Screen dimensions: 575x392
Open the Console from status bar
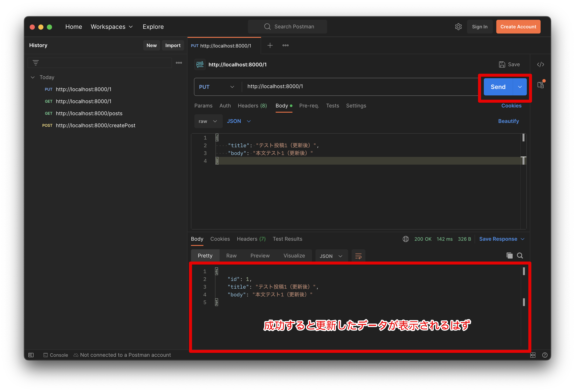pyautogui.click(x=56, y=355)
